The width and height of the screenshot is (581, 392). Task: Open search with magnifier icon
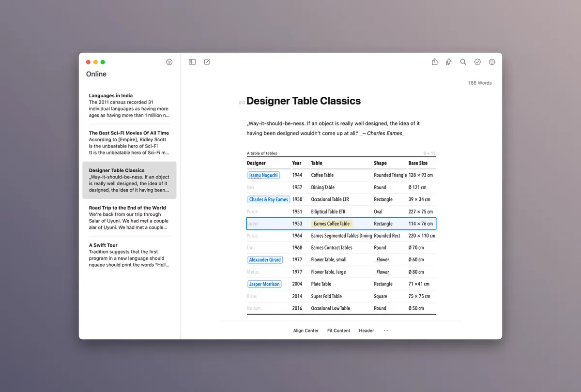coord(463,62)
